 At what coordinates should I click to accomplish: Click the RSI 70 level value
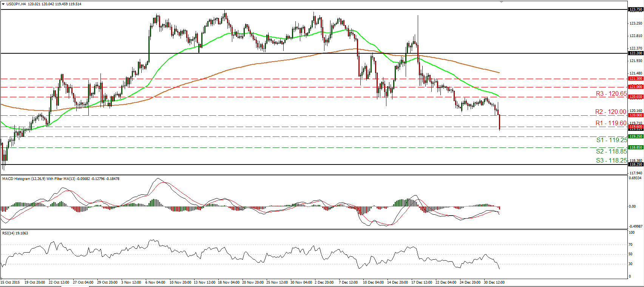[x=630, y=245]
